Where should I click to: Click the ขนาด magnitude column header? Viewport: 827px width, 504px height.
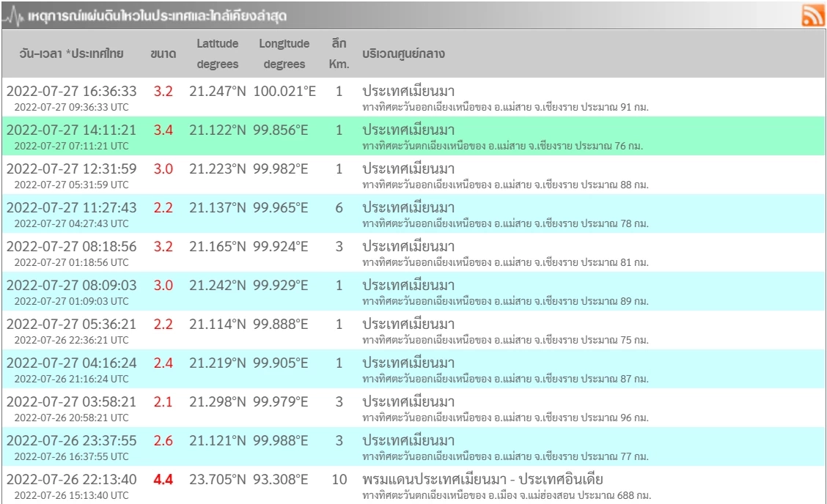(x=163, y=54)
